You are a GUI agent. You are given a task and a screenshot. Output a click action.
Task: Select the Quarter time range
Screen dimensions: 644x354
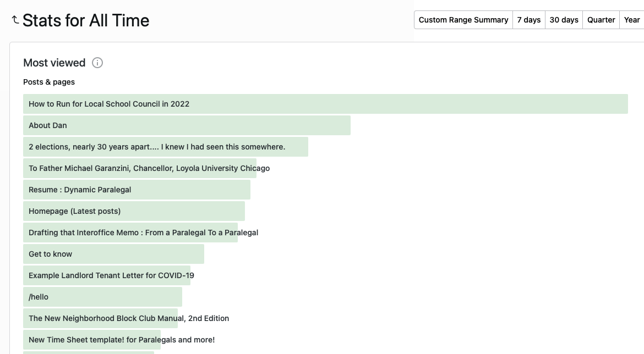pos(601,20)
